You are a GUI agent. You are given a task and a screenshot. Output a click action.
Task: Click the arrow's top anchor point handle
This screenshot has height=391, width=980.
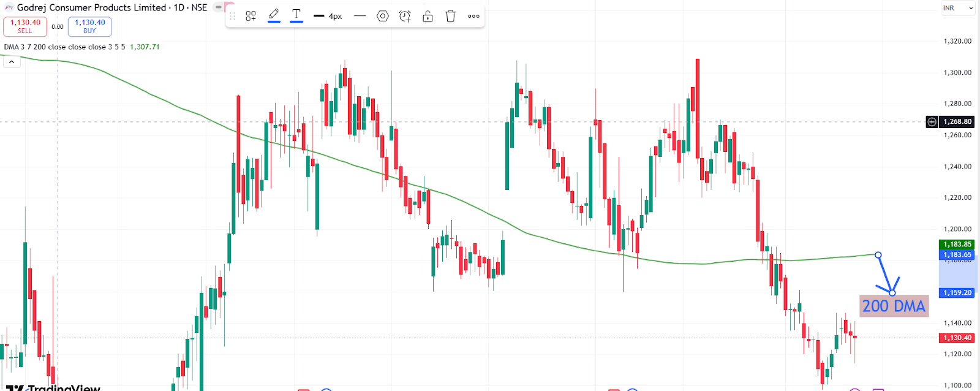[x=878, y=255]
